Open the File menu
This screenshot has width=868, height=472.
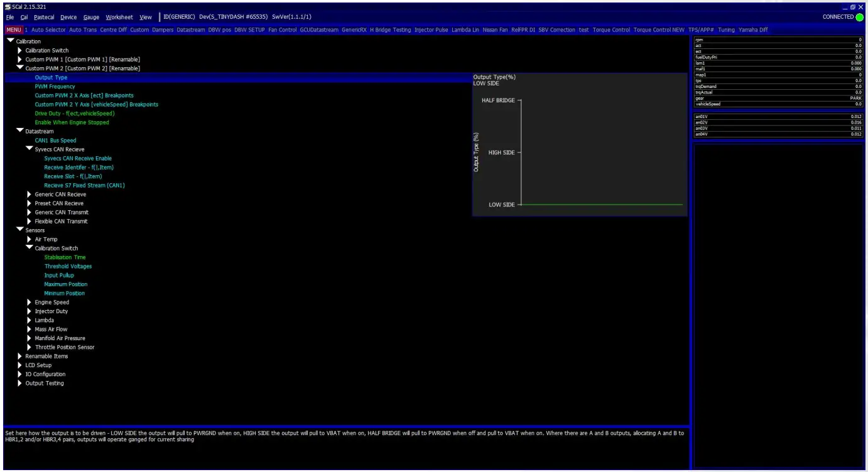coord(10,17)
